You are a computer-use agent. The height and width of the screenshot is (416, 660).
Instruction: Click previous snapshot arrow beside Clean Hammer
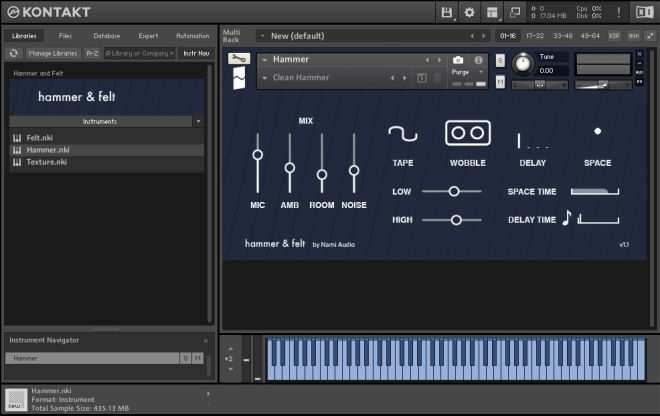tap(392, 78)
